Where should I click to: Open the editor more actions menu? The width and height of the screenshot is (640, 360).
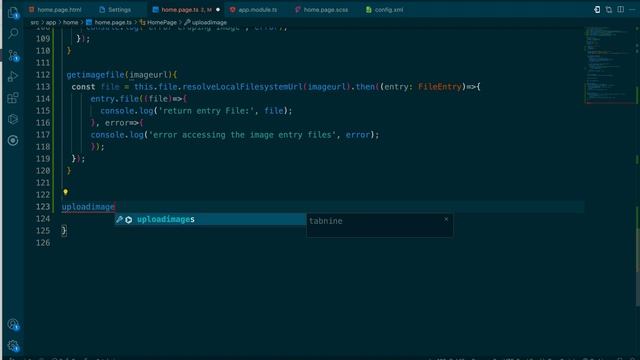coord(632,9)
